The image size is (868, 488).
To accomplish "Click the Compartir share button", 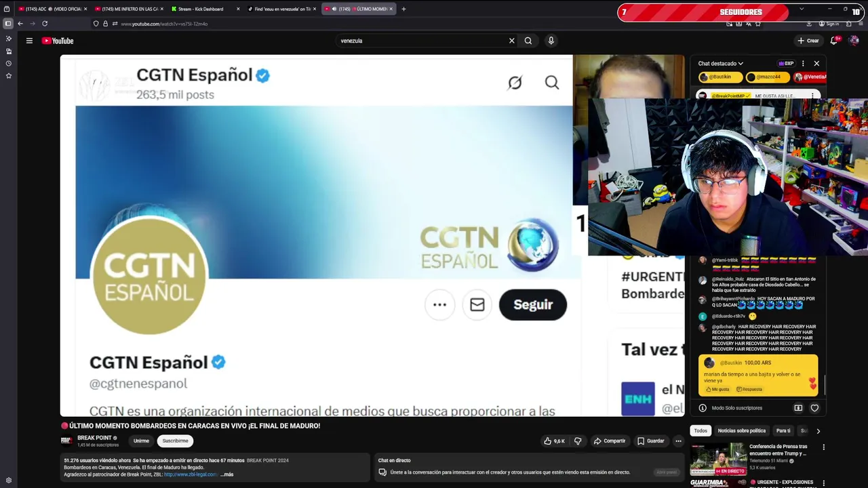I will pos(609,441).
